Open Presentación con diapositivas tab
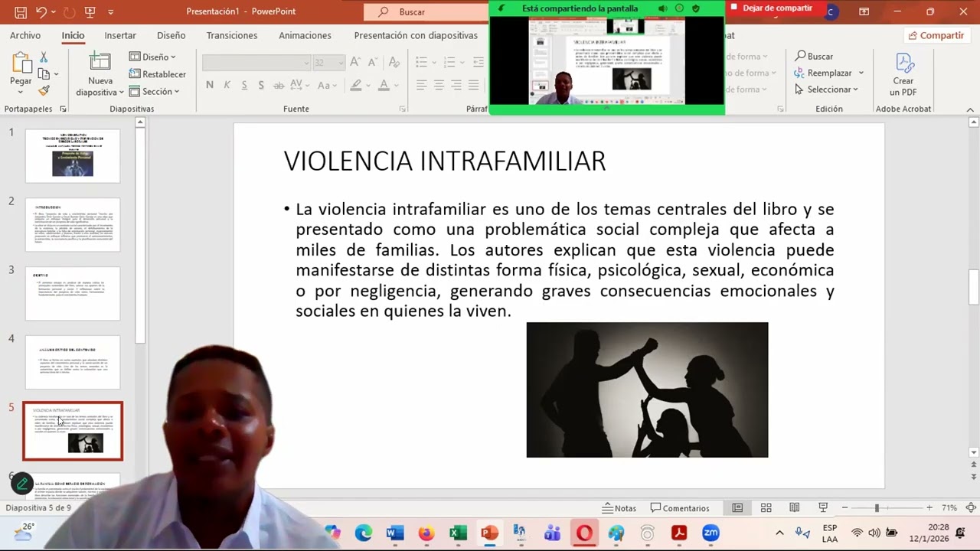The image size is (980, 551). click(416, 35)
